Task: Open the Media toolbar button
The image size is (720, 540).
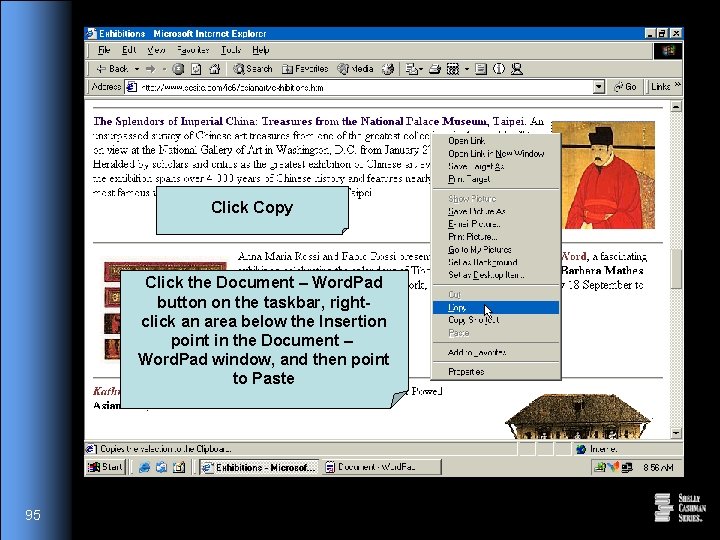Action: [x=355, y=69]
